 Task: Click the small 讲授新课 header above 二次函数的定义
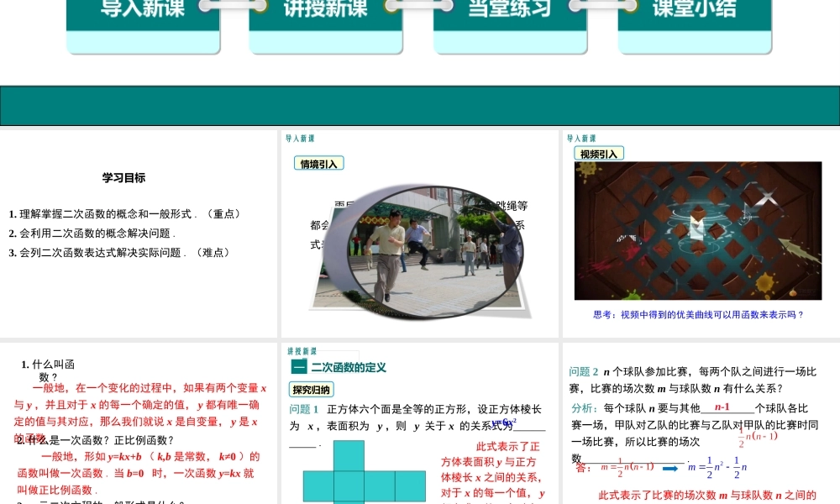pos(302,351)
